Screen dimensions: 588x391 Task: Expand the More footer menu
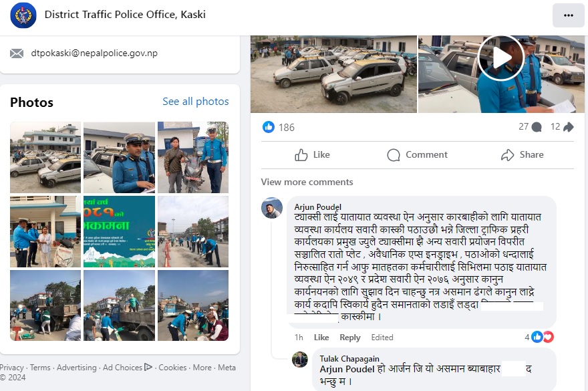(202, 368)
